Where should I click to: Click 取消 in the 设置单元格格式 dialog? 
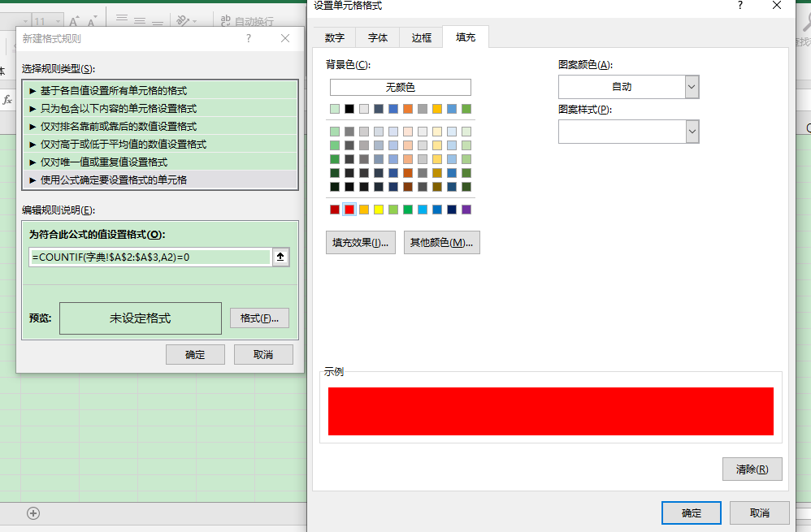click(759, 513)
